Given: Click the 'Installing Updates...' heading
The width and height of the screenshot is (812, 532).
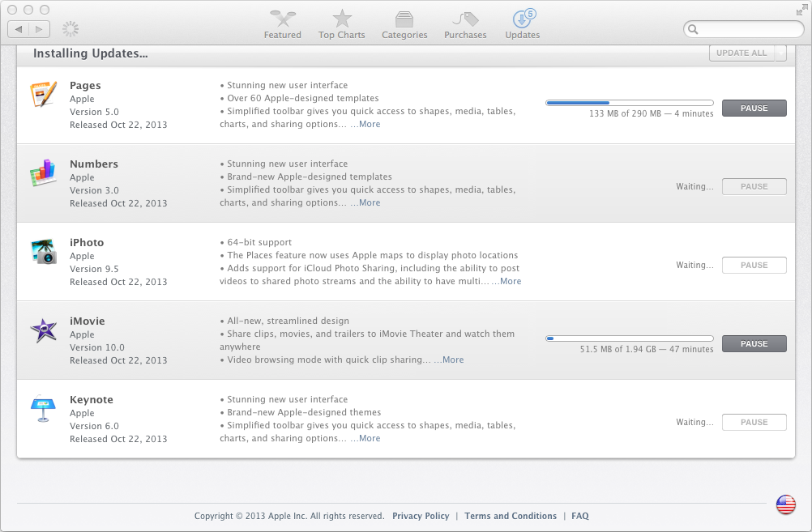Looking at the screenshot, I should coord(91,53).
